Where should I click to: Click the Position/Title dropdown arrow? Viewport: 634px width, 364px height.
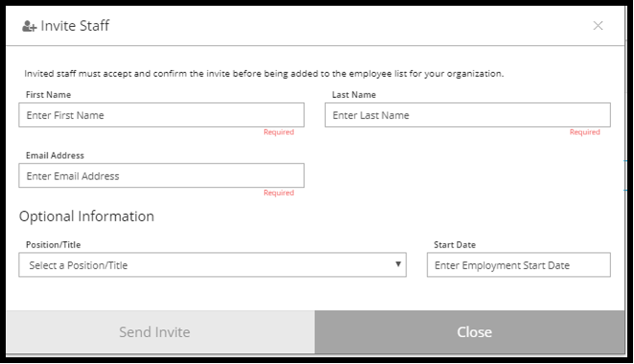pyautogui.click(x=397, y=264)
